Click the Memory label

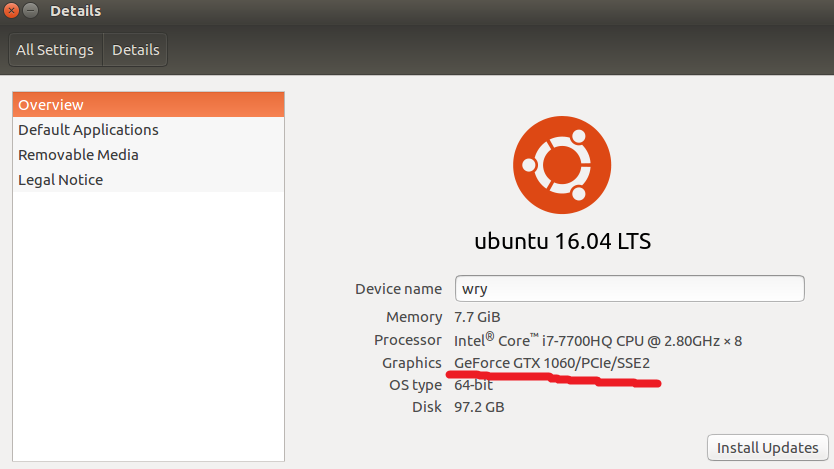pos(414,317)
